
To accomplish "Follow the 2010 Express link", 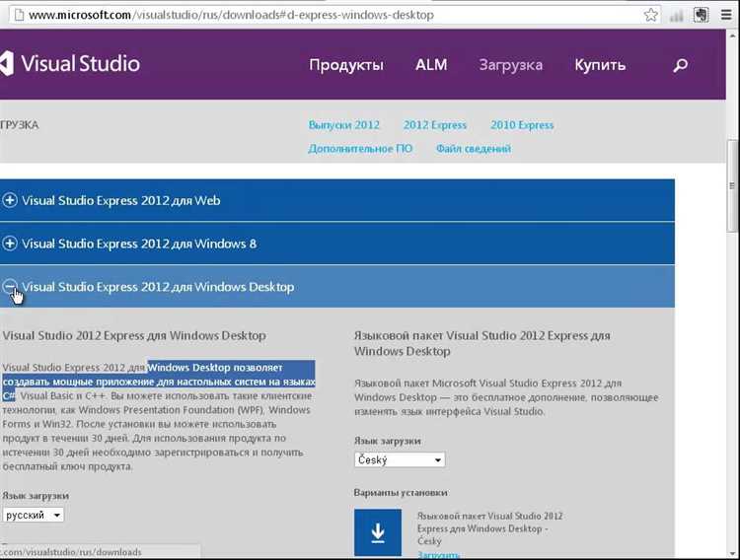I will pyautogui.click(x=522, y=125).
